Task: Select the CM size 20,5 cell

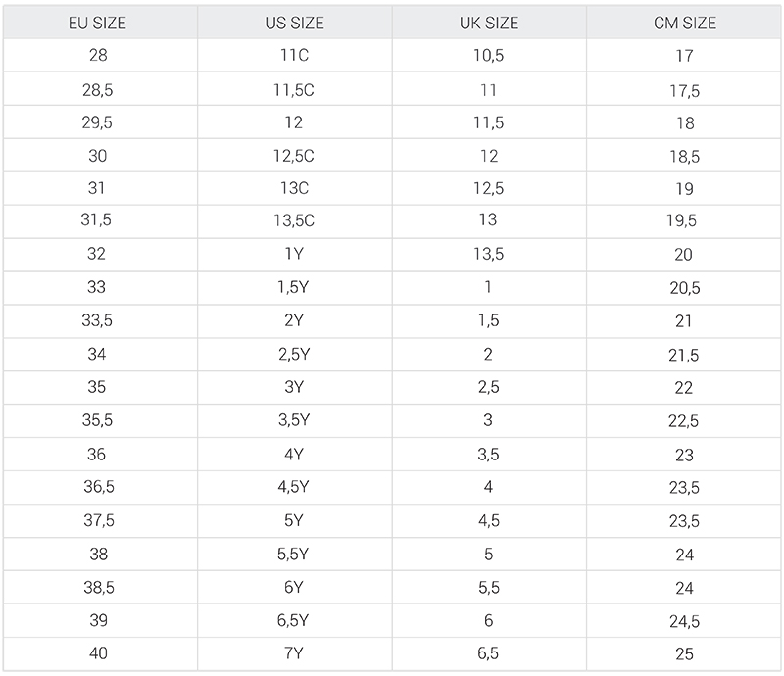Action: pos(684,288)
